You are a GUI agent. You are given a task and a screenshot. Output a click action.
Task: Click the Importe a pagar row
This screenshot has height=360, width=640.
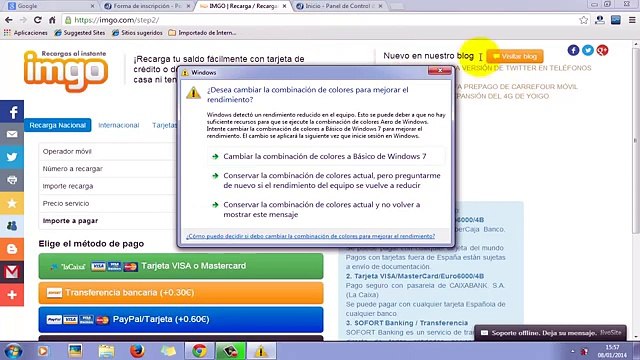pyautogui.click(x=108, y=221)
